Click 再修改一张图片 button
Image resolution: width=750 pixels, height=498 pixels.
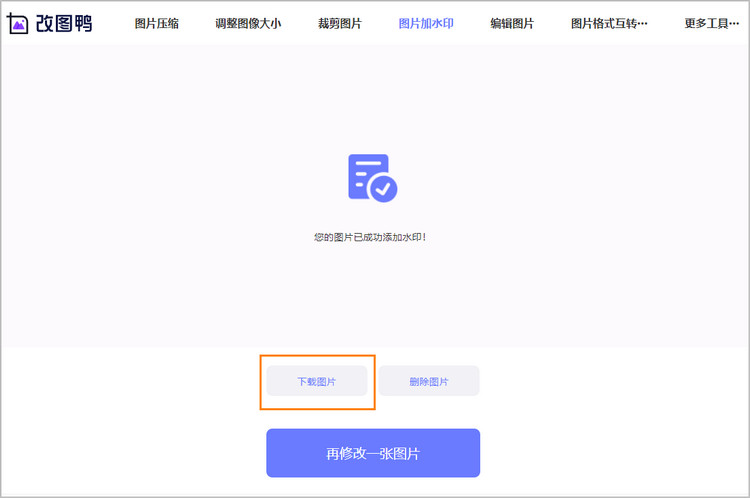tap(373, 453)
